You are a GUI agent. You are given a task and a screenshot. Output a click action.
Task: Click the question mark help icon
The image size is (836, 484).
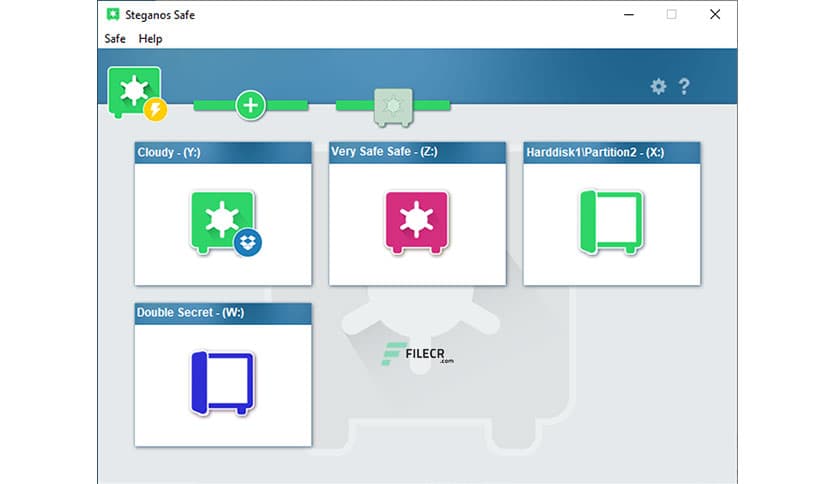(684, 86)
